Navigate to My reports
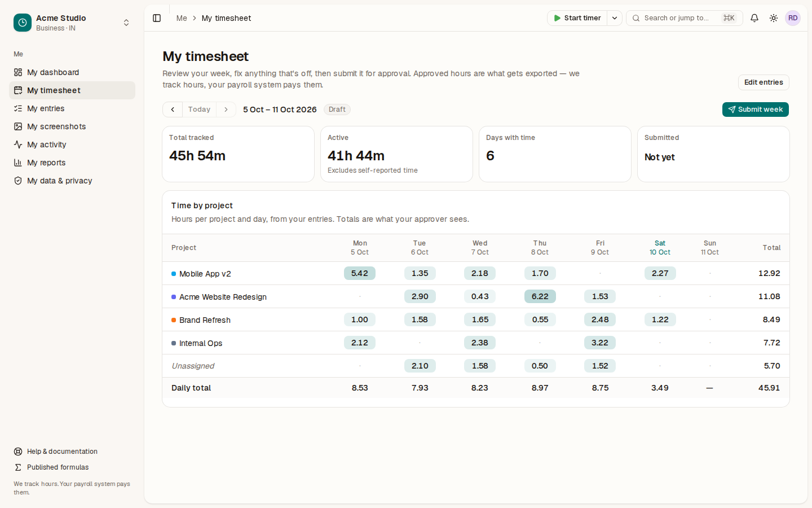The image size is (812, 508). [x=72, y=163]
